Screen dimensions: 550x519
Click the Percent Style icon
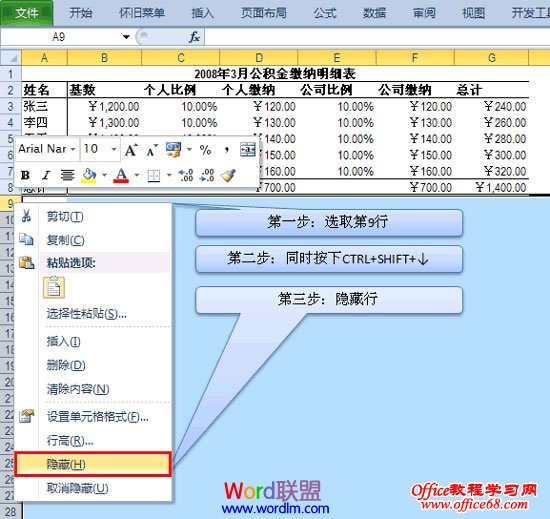coord(206,150)
